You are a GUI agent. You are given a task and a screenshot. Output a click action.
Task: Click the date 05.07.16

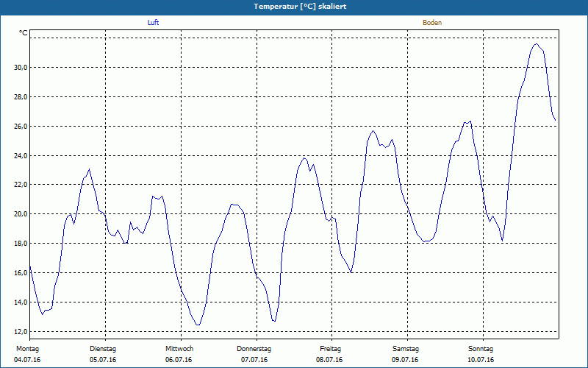tap(103, 360)
